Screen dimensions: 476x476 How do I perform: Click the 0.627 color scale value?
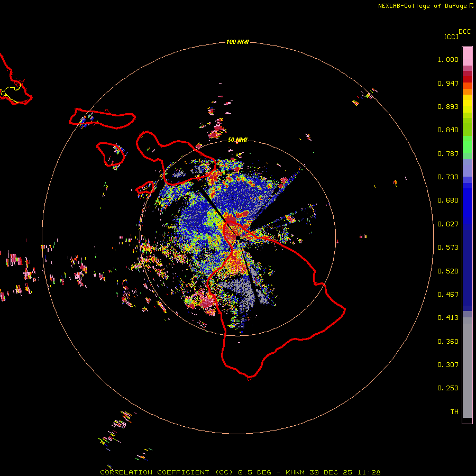[448, 224]
